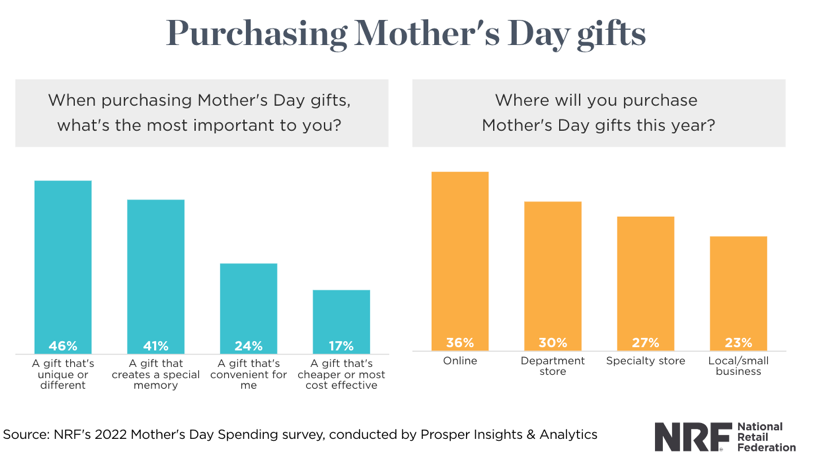Screen dimensions: 817x474
Task: Click the 'cheaper or most cost effective' label
Action: [341, 374]
